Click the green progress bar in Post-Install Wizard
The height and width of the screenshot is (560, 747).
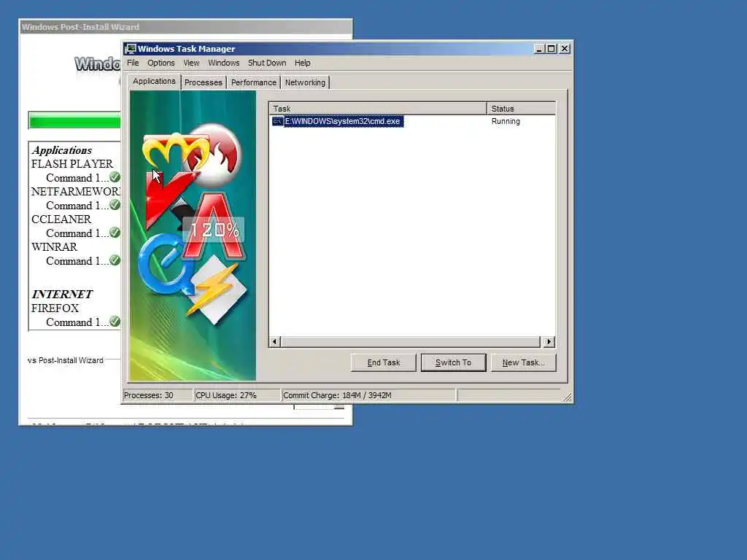click(75, 122)
